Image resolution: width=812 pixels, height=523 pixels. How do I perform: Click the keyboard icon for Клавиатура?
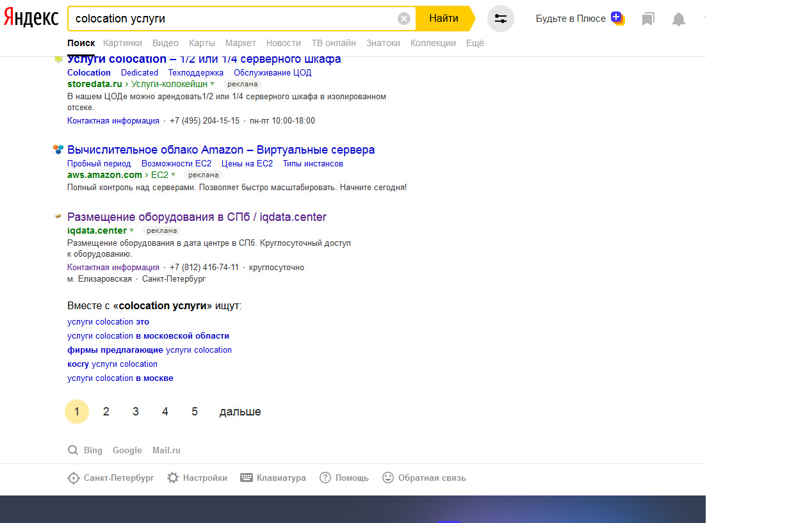(247, 478)
